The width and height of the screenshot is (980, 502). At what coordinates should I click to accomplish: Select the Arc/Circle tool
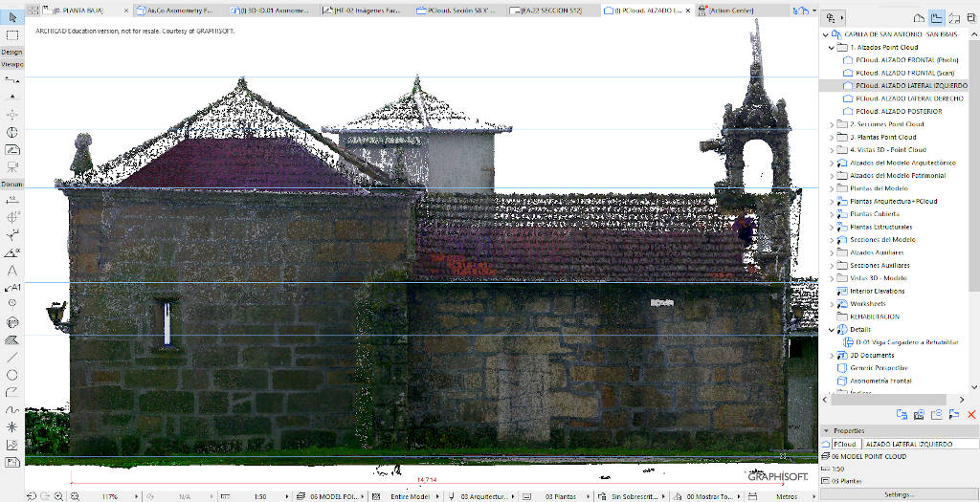pos(12,374)
